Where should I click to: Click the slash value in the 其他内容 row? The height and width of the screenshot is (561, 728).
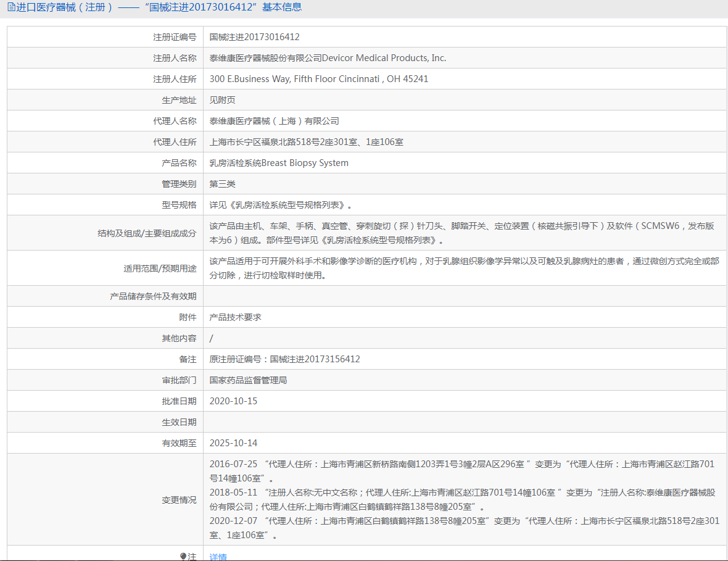(x=211, y=338)
